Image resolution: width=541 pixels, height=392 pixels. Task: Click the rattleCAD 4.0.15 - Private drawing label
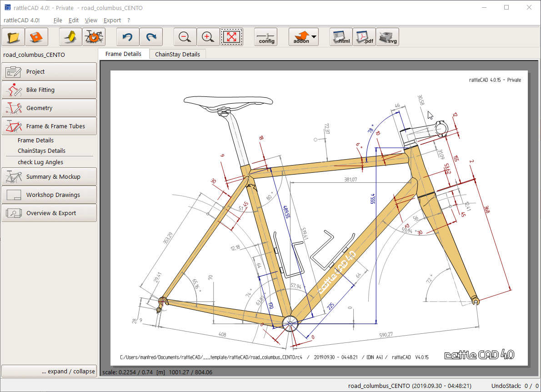pos(495,80)
